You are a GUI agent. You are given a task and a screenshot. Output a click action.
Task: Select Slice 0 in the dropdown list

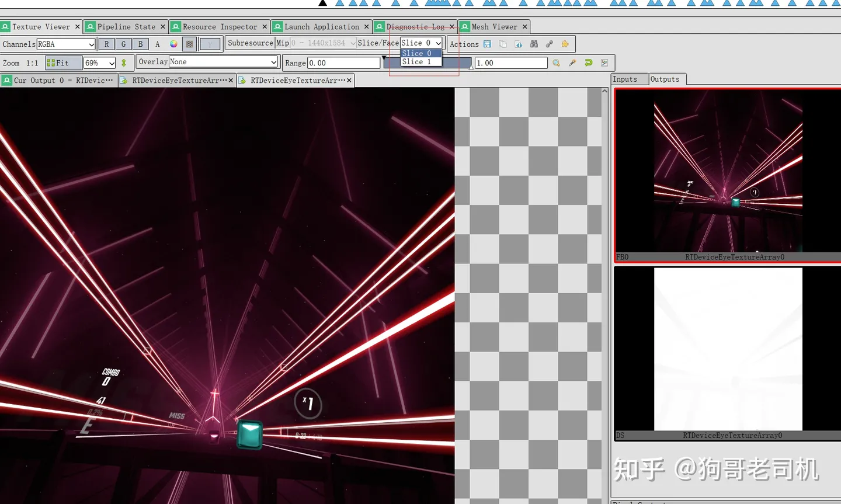tap(420, 53)
